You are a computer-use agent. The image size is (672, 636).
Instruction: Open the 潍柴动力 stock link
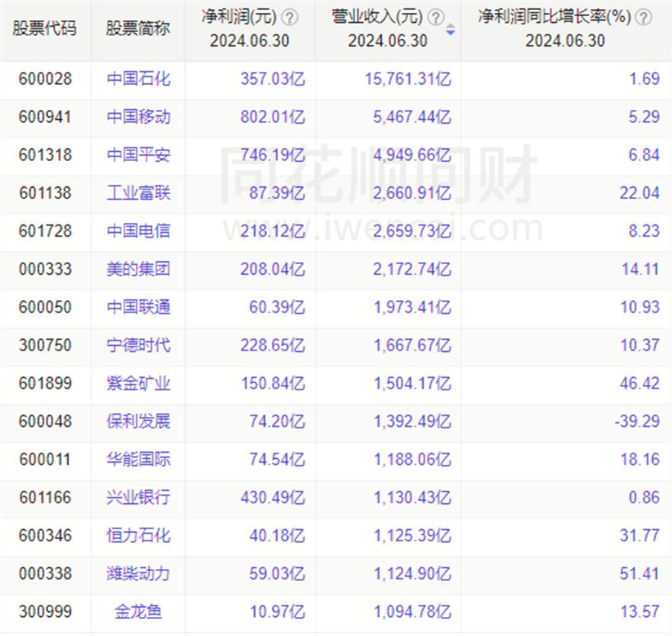click(138, 573)
